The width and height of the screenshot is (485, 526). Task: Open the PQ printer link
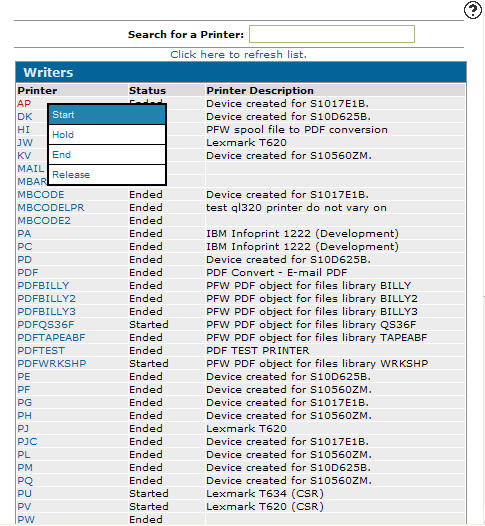pyautogui.click(x=25, y=481)
